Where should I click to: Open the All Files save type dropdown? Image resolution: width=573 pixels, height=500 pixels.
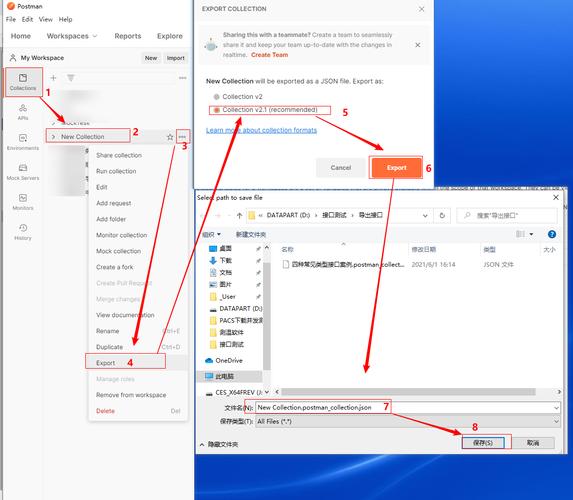pyautogui.click(x=407, y=421)
